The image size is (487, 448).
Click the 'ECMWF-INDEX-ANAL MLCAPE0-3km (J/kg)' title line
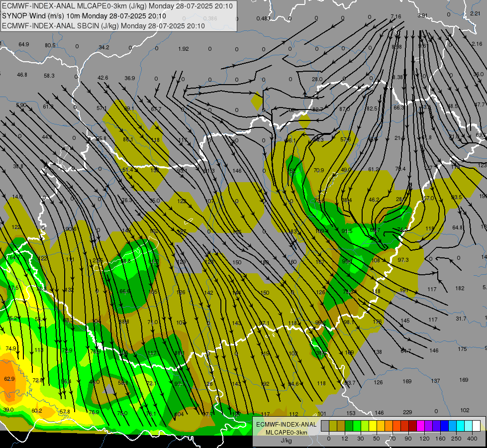click(x=117, y=6)
